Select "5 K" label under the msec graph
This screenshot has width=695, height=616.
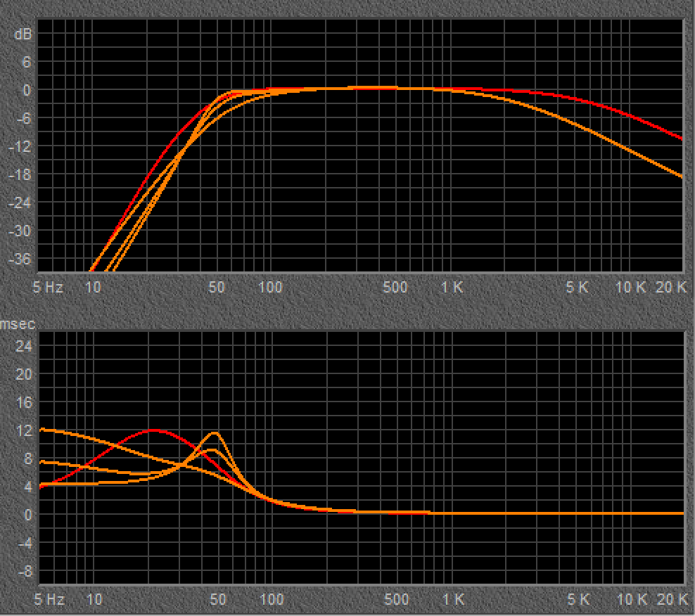pyautogui.click(x=578, y=600)
